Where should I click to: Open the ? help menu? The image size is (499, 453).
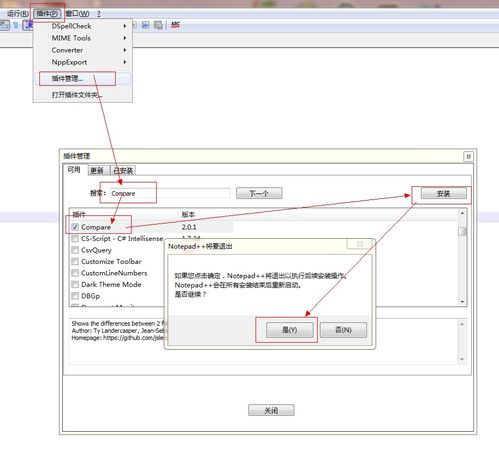coord(99,14)
